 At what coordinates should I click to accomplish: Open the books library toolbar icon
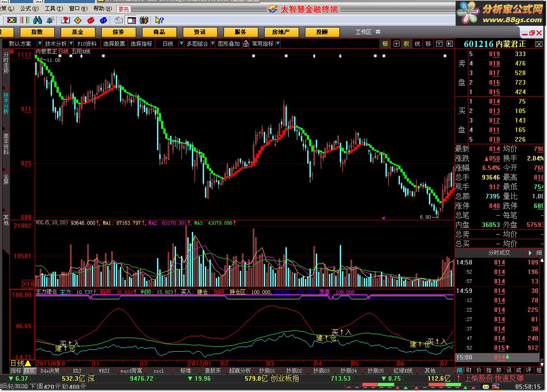(144, 20)
